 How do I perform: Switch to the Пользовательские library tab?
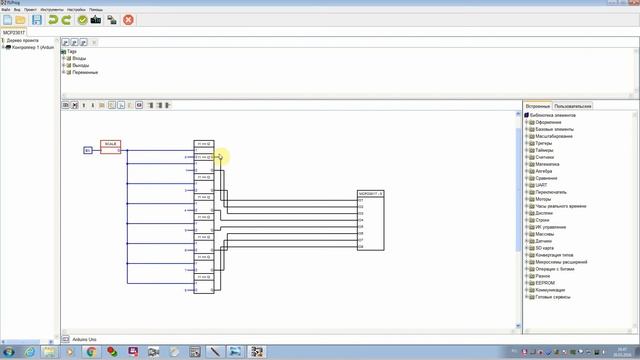click(x=573, y=106)
